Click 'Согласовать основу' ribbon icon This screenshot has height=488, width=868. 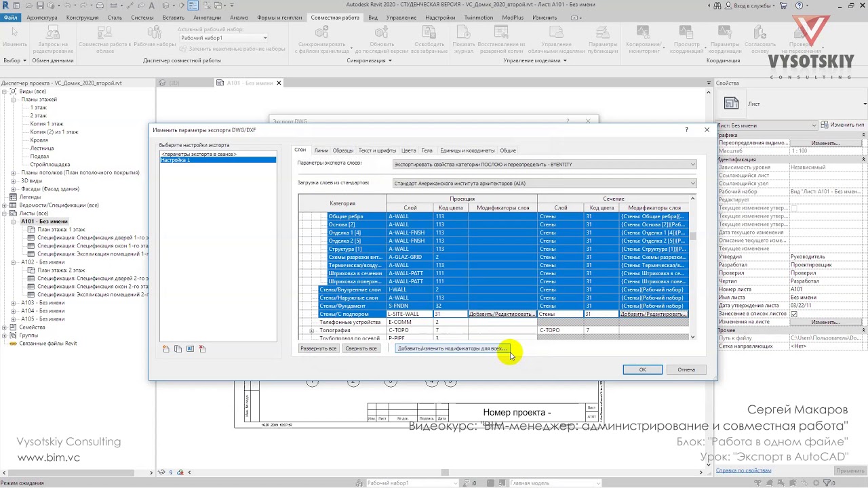point(760,32)
